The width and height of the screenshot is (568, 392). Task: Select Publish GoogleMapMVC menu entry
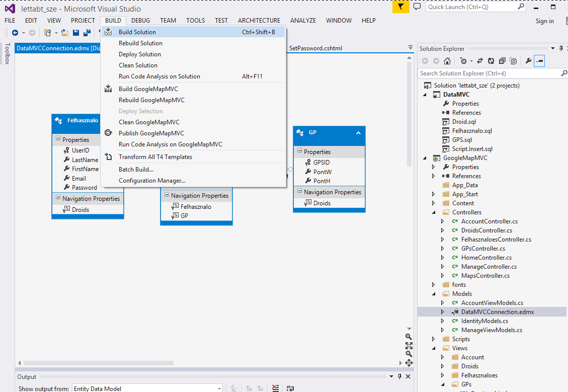tap(193, 133)
